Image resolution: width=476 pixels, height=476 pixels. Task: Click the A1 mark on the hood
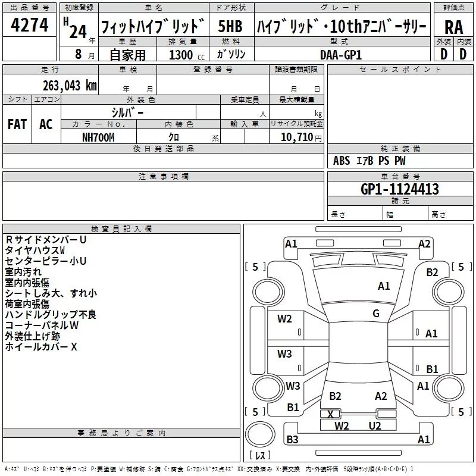coord(384,286)
